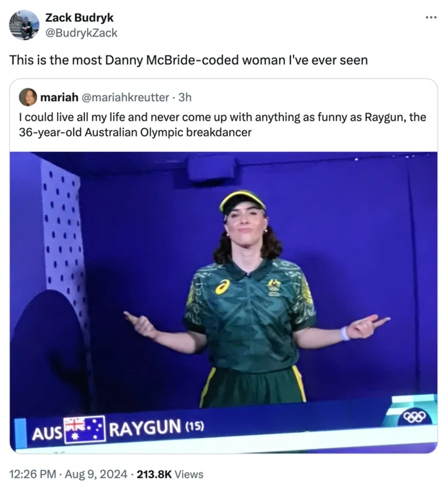The image size is (448, 491).
Task: Click the 12:26 PM timestamp link
Action: 33,474
